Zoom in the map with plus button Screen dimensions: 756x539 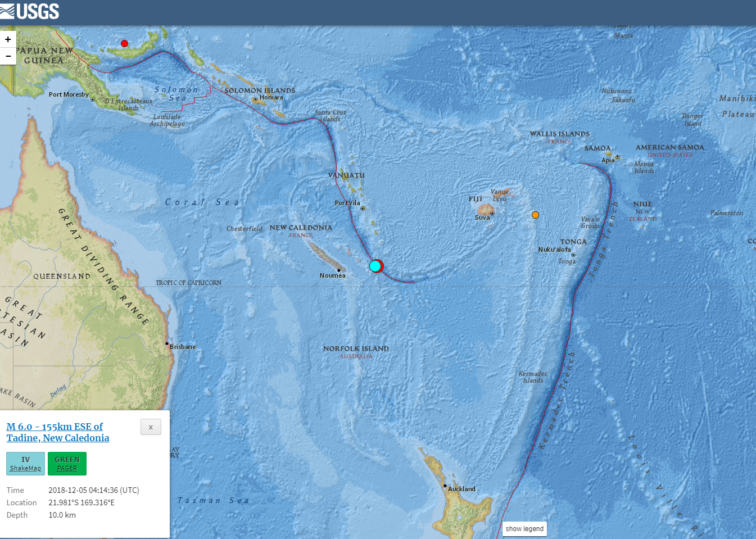(8, 39)
